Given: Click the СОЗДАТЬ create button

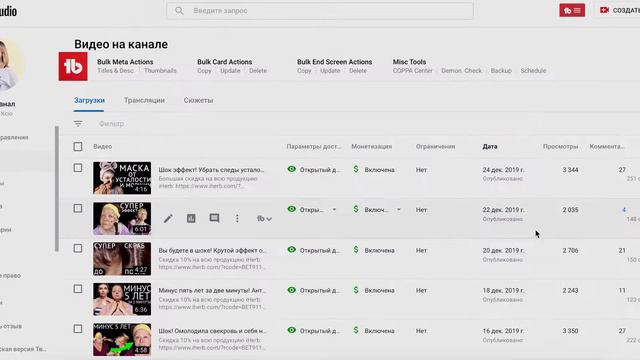Looking at the screenshot, I should click(x=620, y=11).
